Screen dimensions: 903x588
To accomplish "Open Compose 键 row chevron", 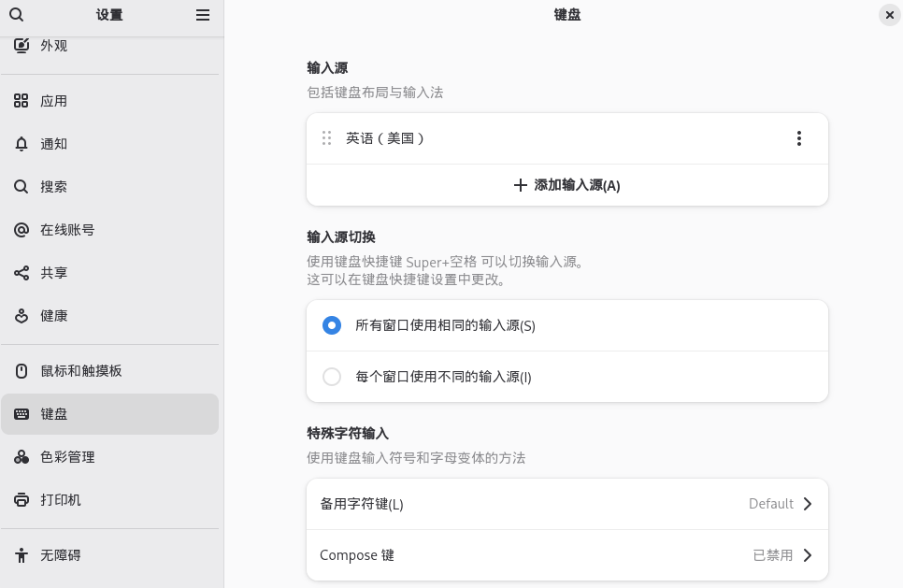I will [808, 555].
